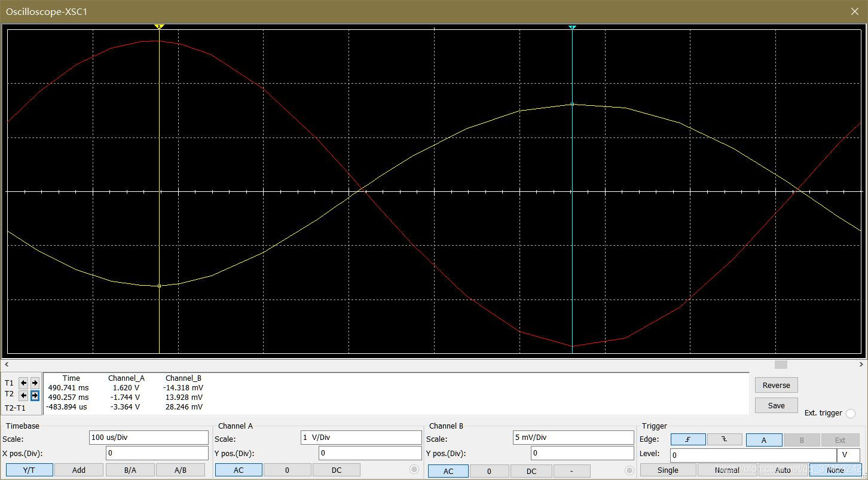Set Channel A coupling to 0
Viewport: 868px width, 480px height.
(287, 470)
